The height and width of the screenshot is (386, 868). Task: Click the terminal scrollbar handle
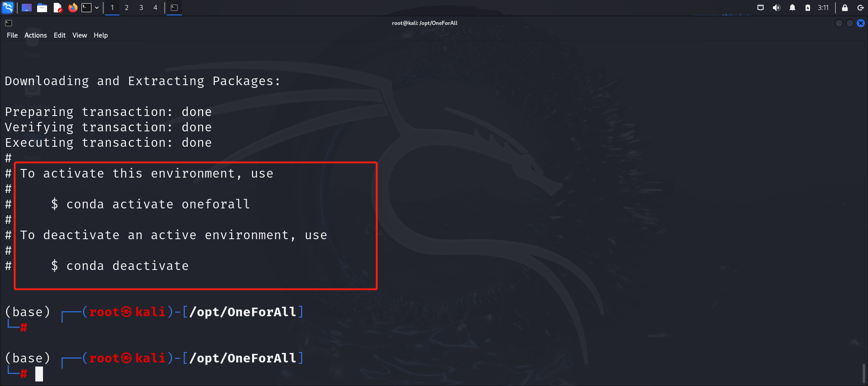[x=864, y=373]
